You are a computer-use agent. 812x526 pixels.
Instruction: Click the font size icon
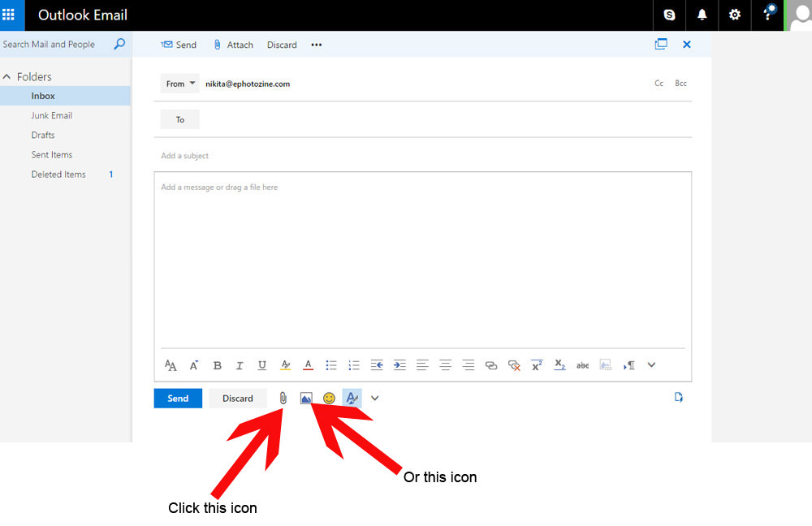171,365
